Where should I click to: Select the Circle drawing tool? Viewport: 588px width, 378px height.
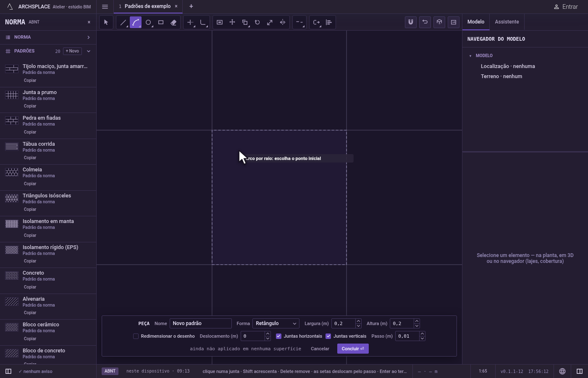pyautogui.click(x=148, y=22)
